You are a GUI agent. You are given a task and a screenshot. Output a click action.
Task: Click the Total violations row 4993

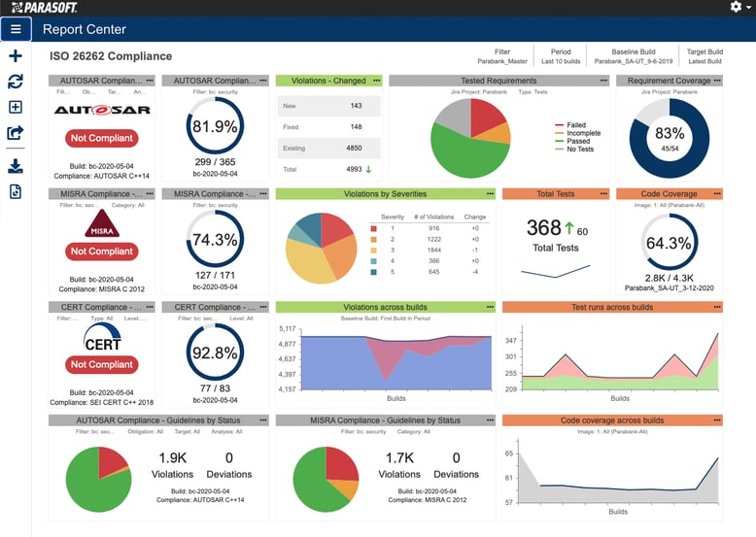[328, 170]
